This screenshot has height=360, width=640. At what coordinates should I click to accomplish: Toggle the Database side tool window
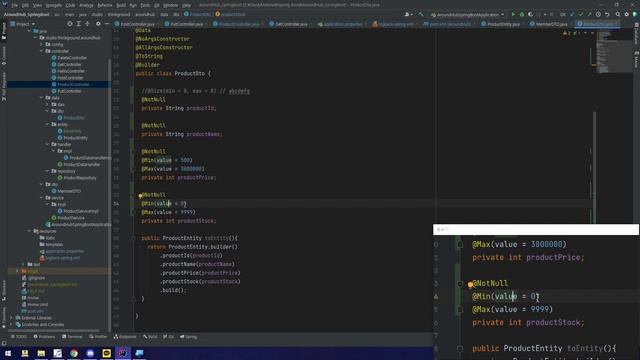coord(636,34)
